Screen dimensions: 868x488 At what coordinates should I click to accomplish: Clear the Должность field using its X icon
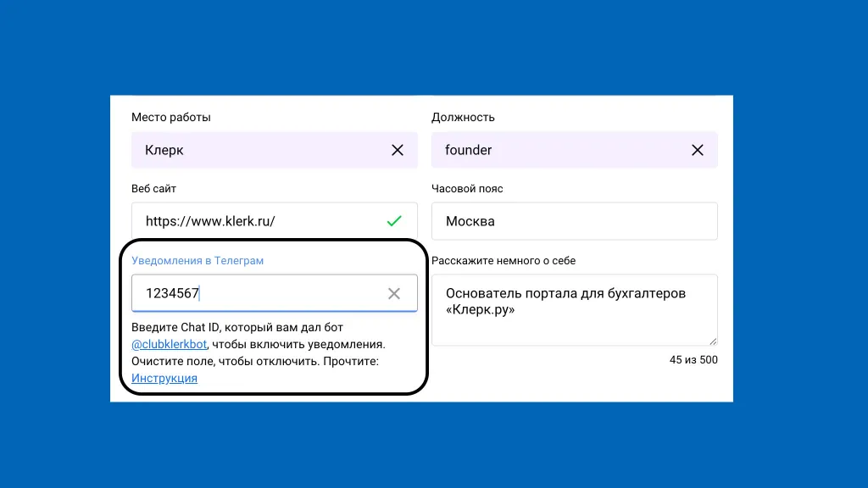698,150
